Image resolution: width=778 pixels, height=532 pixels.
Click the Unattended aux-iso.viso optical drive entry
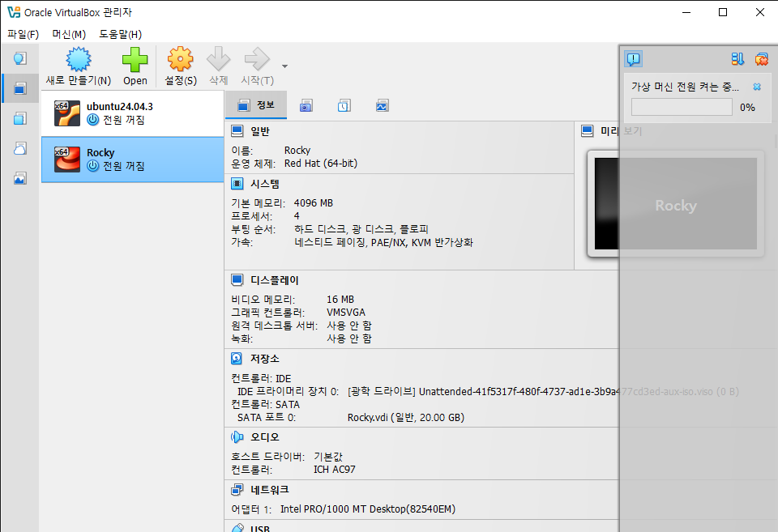[543, 392]
